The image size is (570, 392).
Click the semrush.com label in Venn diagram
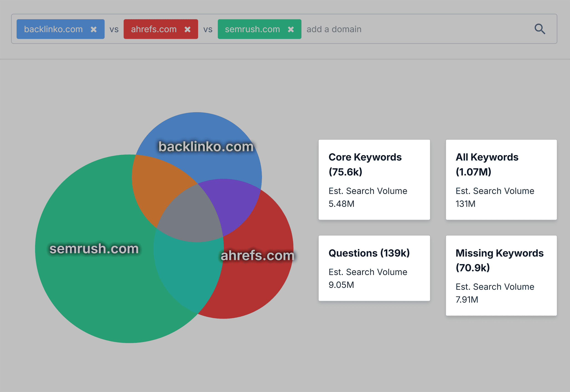pyautogui.click(x=94, y=249)
